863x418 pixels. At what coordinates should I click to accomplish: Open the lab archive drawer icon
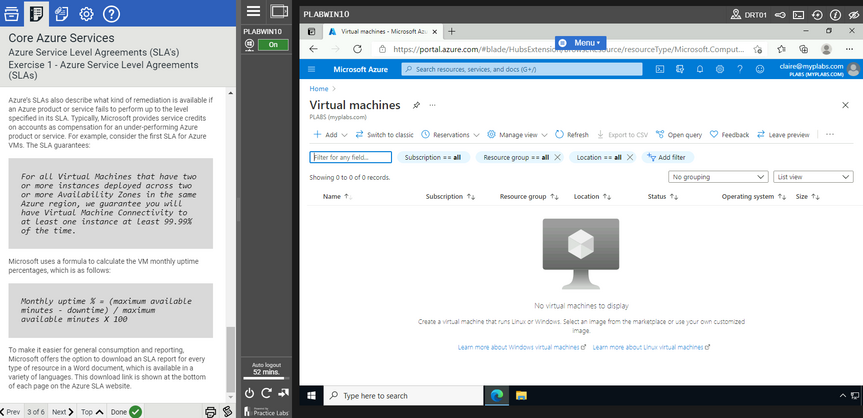click(12, 13)
